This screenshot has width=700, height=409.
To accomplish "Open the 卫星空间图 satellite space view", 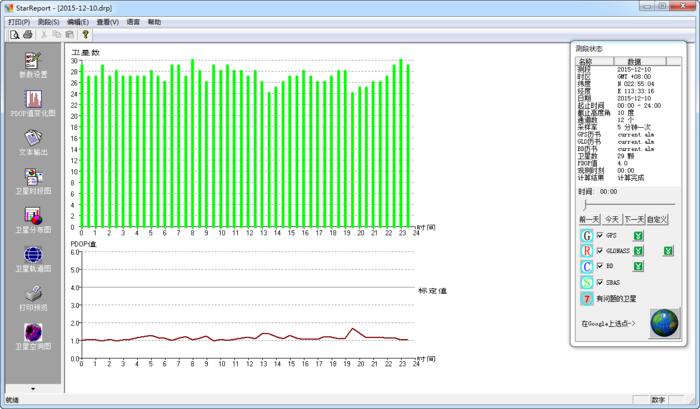I will pyautogui.click(x=32, y=332).
